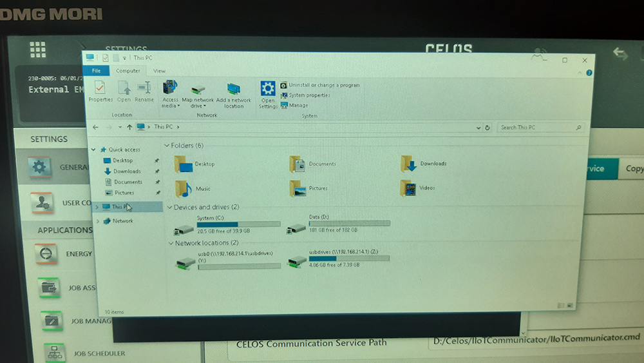Viewport: 644px width, 363px height.
Task: Select the Data (D:) drive
Action: pos(339,224)
